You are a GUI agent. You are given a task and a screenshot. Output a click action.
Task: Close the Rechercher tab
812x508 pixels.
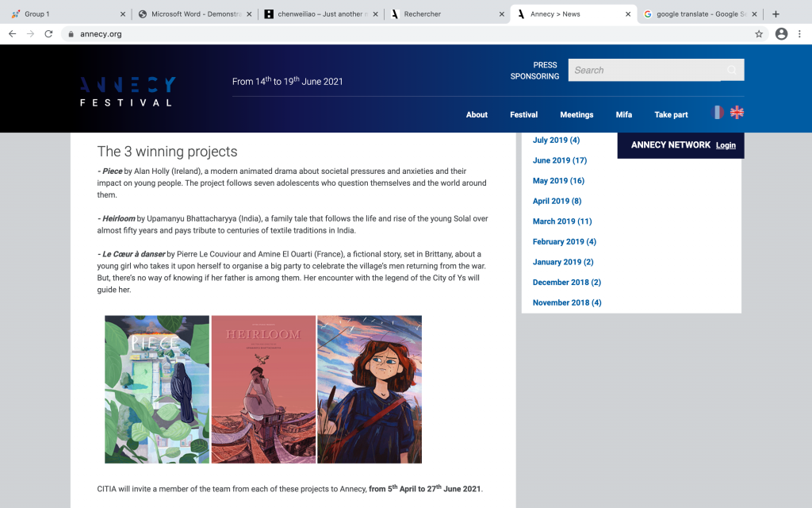(501, 14)
